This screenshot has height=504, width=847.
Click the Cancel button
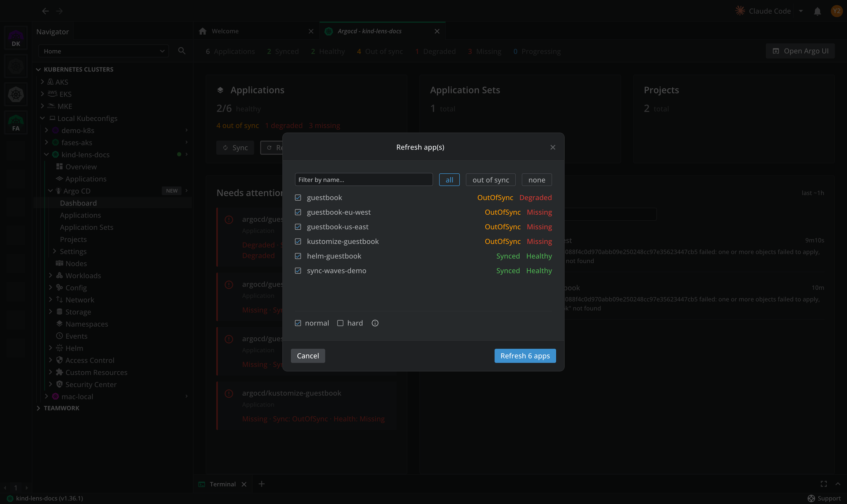(x=307, y=356)
